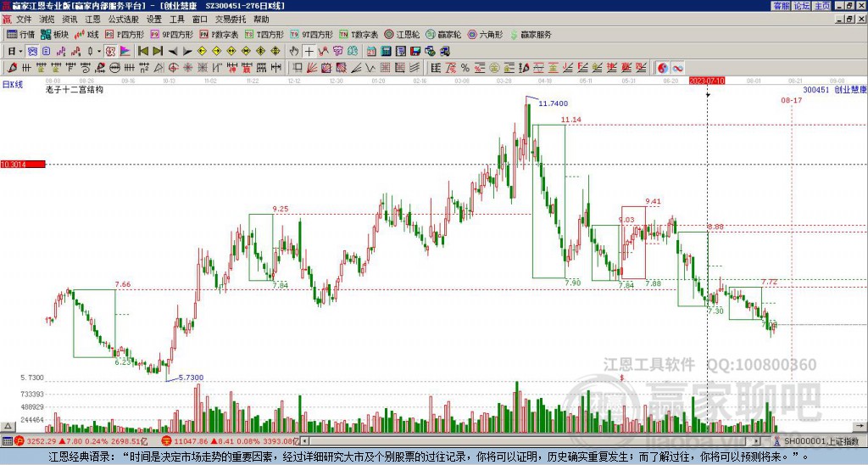The width and height of the screenshot is (868, 465).
Task: Open the T四方形 tool
Action: tap(264, 34)
